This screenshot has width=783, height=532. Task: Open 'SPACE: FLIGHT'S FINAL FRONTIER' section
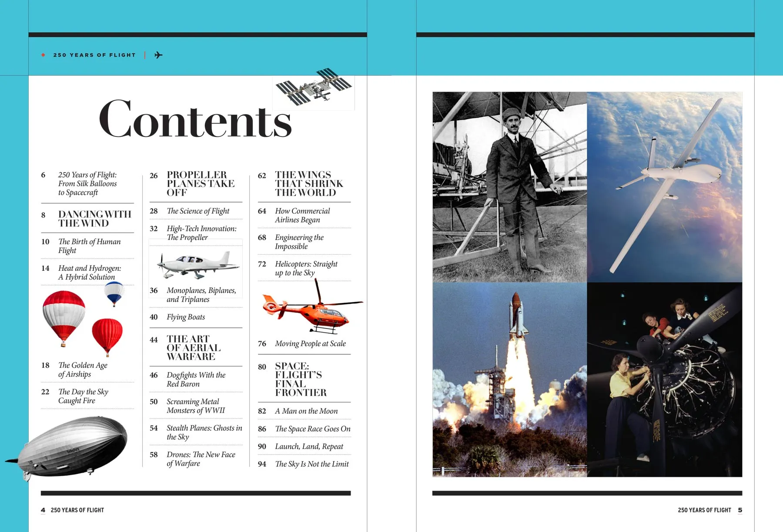pos(301,379)
